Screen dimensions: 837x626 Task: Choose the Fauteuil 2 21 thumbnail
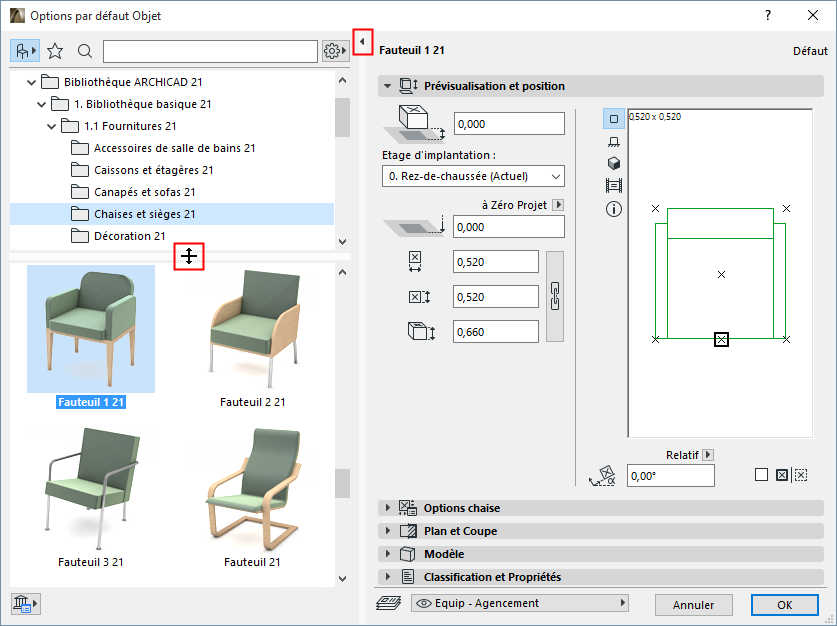[252, 329]
